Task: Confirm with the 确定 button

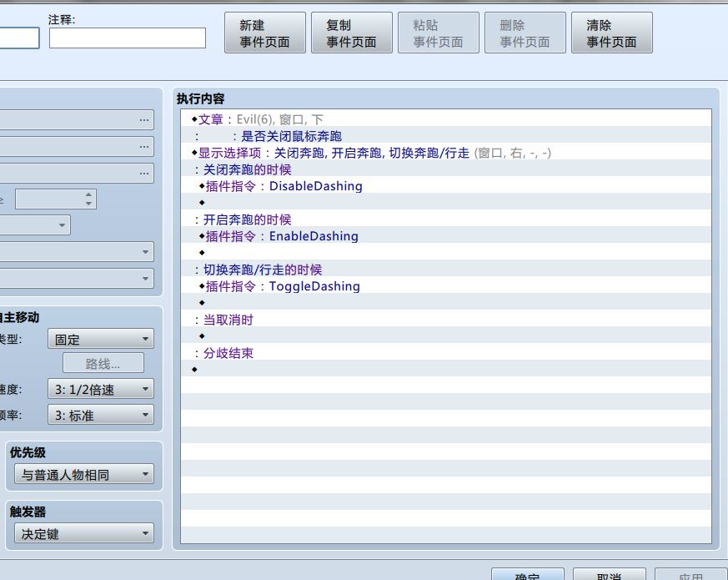Action: coord(527,574)
